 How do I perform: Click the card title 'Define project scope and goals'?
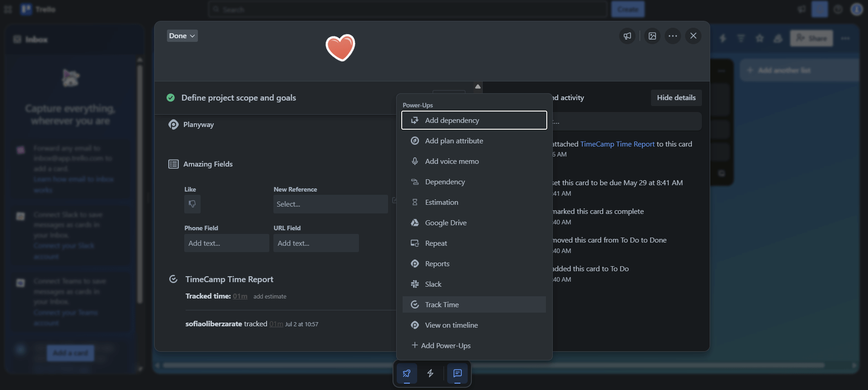[238, 98]
